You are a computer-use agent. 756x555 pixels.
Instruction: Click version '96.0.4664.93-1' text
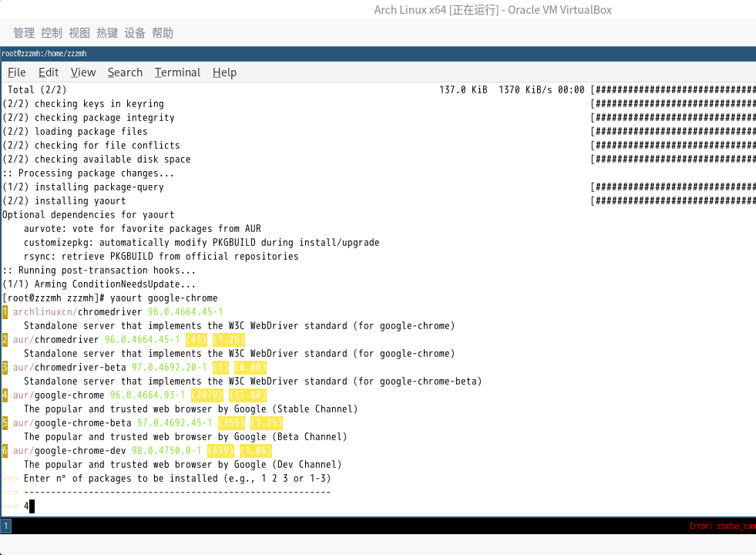147,395
